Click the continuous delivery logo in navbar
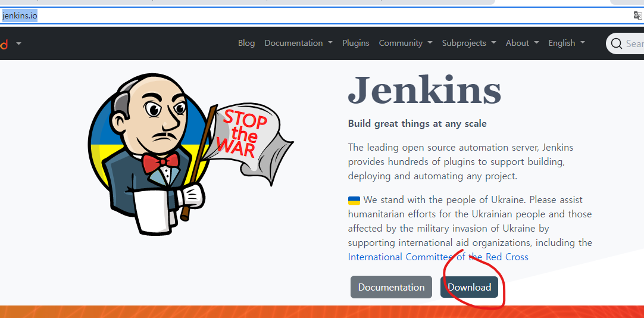Image resolution: width=644 pixels, height=318 pixels. (x=4, y=43)
